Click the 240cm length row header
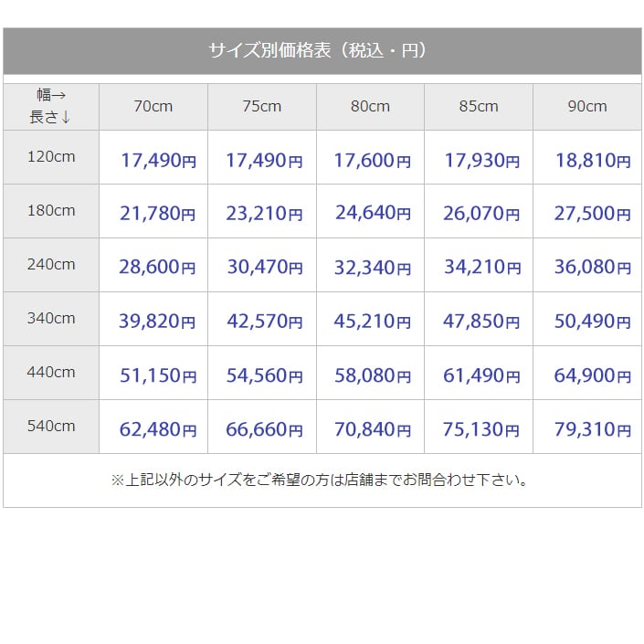 coord(51,265)
